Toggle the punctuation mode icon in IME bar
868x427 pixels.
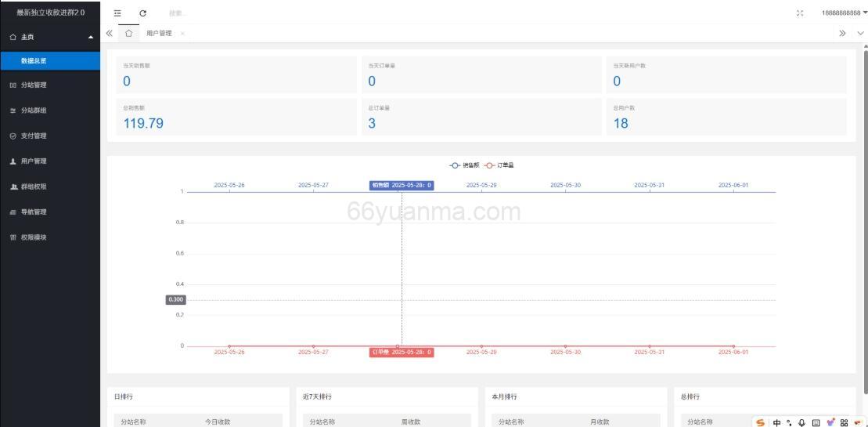[x=790, y=422]
